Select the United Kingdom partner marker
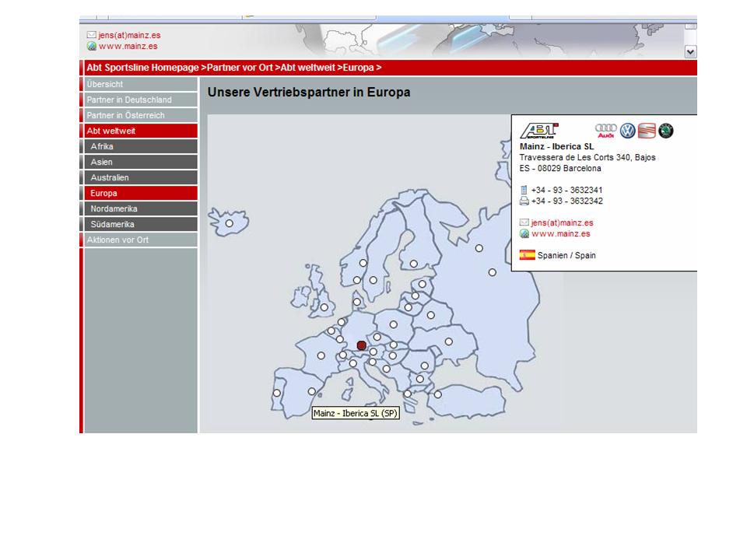 [324, 308]
